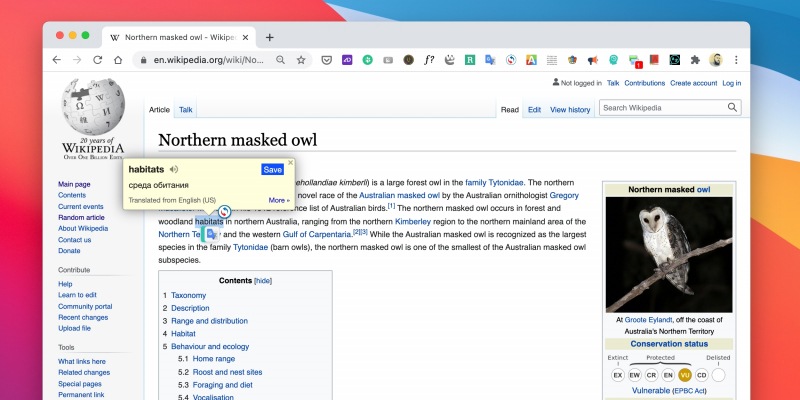The width and height of the screenshot is (800, 400).
Task: Close the translation popup
Action: pyautogui.click(x=290, y=163)
